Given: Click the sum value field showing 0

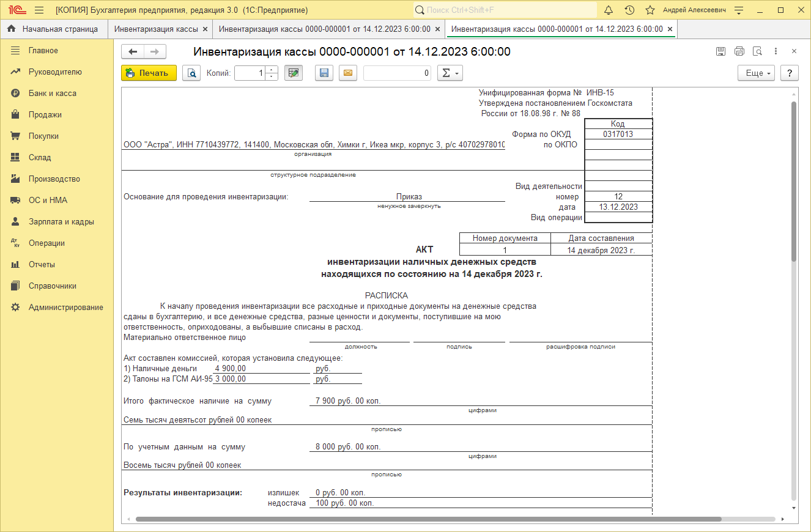Looking at the screenshot, I should point(397,73).
